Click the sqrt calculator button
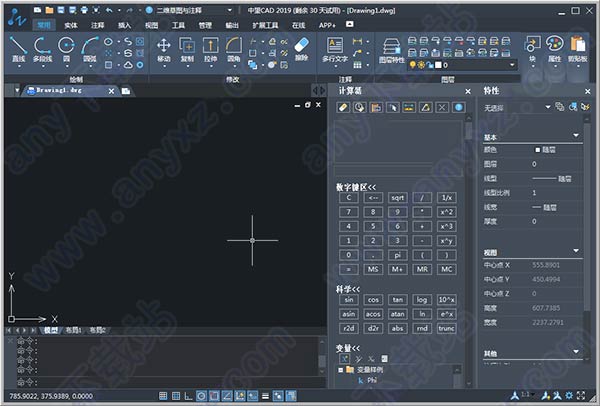The height and width of the screenshot is (406, 600). 398,198
